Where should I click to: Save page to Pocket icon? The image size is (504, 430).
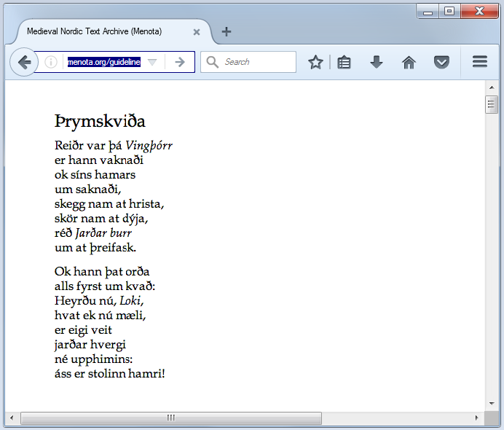[x=441, y=63]
